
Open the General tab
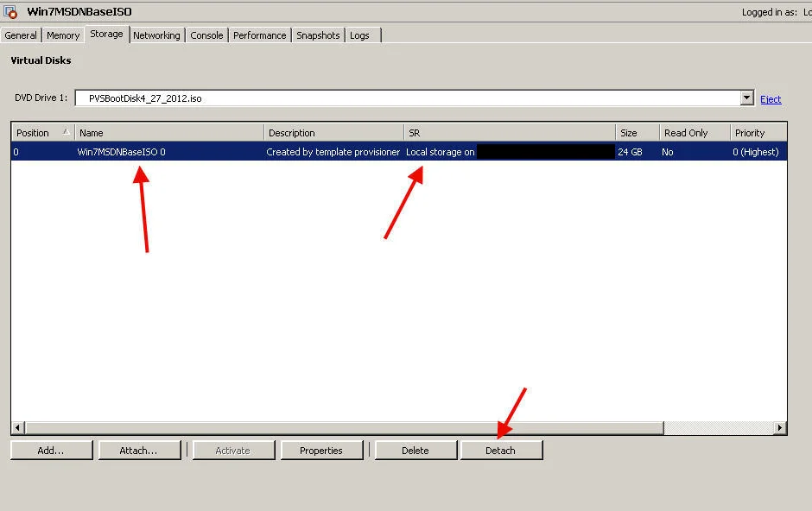21,35
